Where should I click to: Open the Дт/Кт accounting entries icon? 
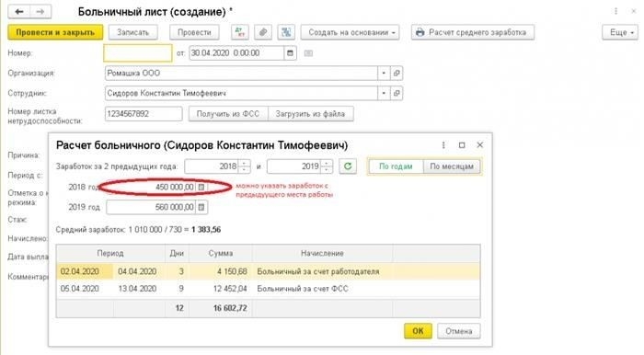tap(240, 32)
